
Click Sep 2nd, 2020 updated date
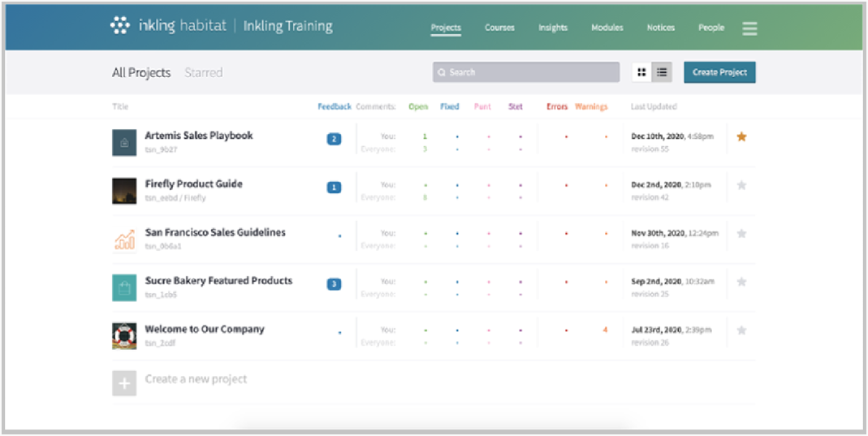click(657, 281)
